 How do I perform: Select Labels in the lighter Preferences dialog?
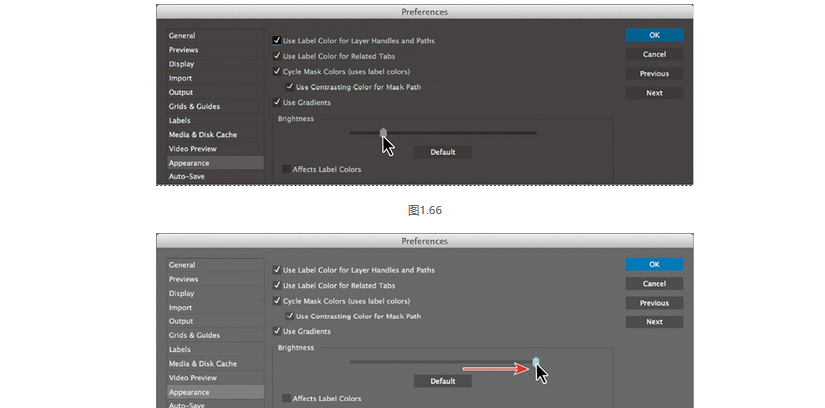pos(215,350)
